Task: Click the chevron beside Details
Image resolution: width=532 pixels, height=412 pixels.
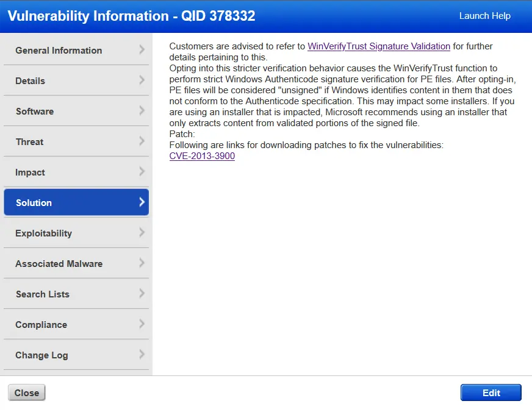Action: (x=142, y=80)
